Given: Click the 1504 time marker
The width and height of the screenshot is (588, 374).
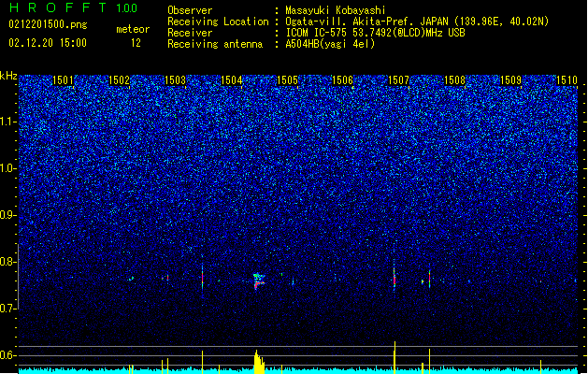Looking at the screenshot, I should coord(232,80).
